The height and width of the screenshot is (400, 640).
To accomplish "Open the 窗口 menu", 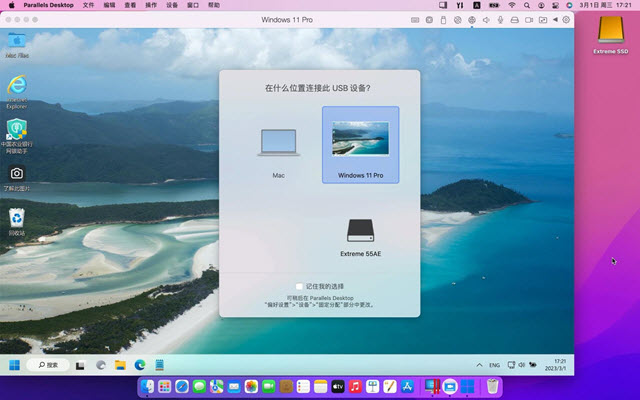I will click(193, 5).
